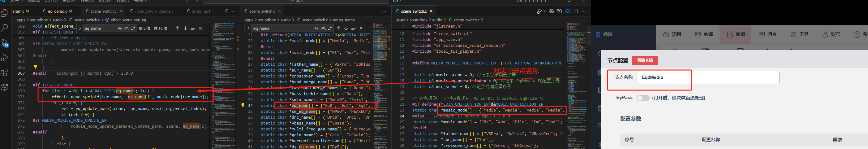This screenshot has height=149, width=868.
Task: Close the left editor's find widget
Action: click(x=200, y=28)
